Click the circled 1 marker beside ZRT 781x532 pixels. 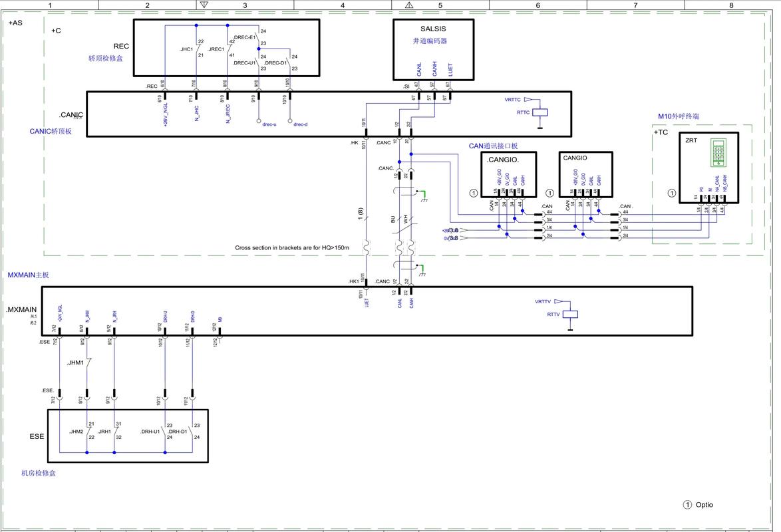point(672,193)
